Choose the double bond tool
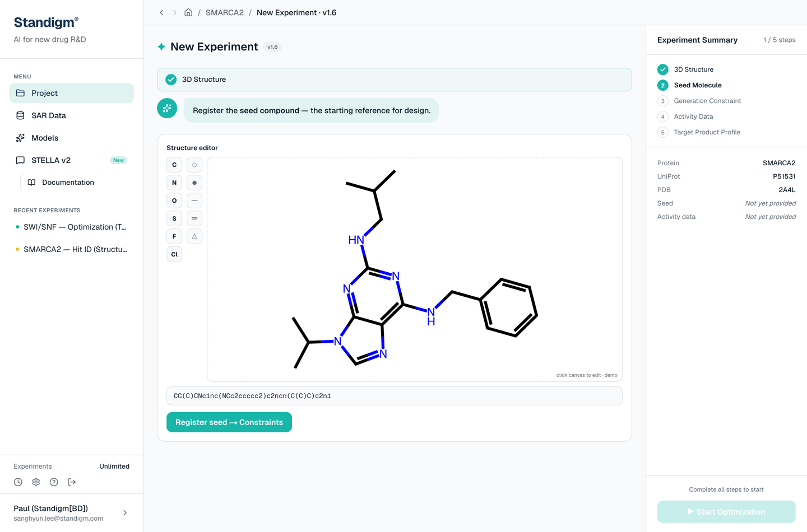This screenshot has height=532, width=807. click(x=194, y=218)
